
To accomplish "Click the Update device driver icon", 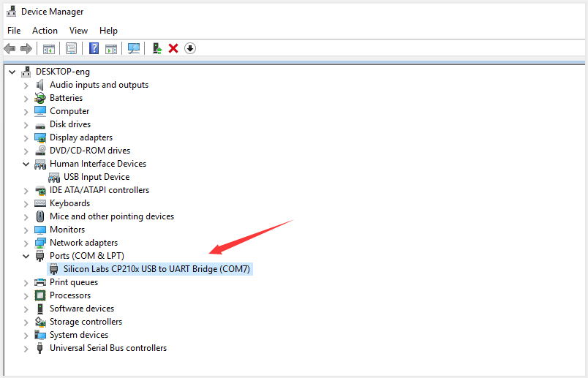I will coord(157,48).
